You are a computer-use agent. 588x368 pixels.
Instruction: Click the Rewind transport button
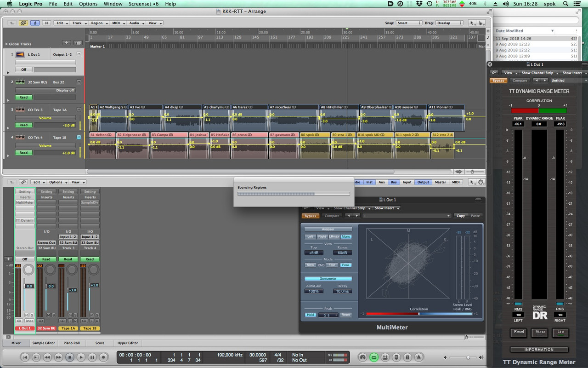[x=47, y=357]
